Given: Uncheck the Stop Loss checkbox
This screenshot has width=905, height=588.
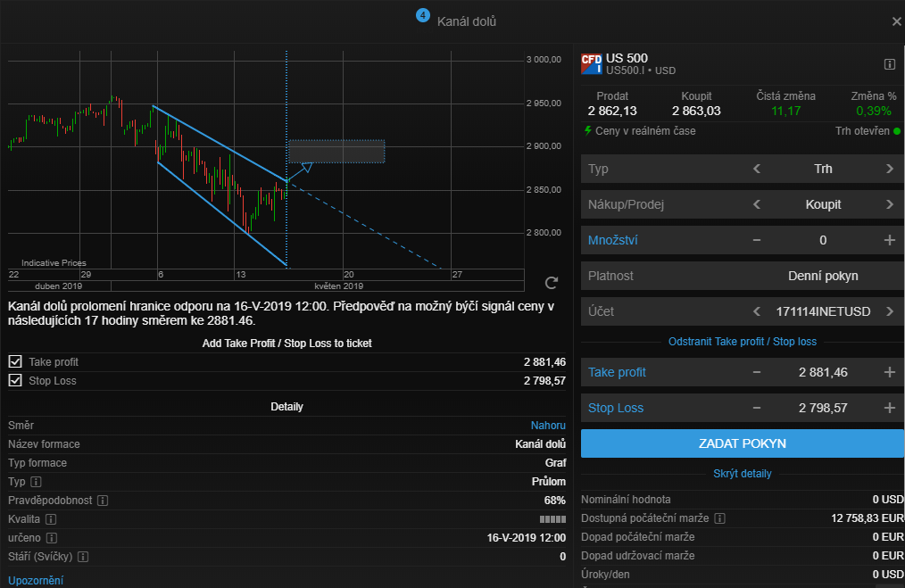Looking at the screenshot, I should 15,380.
